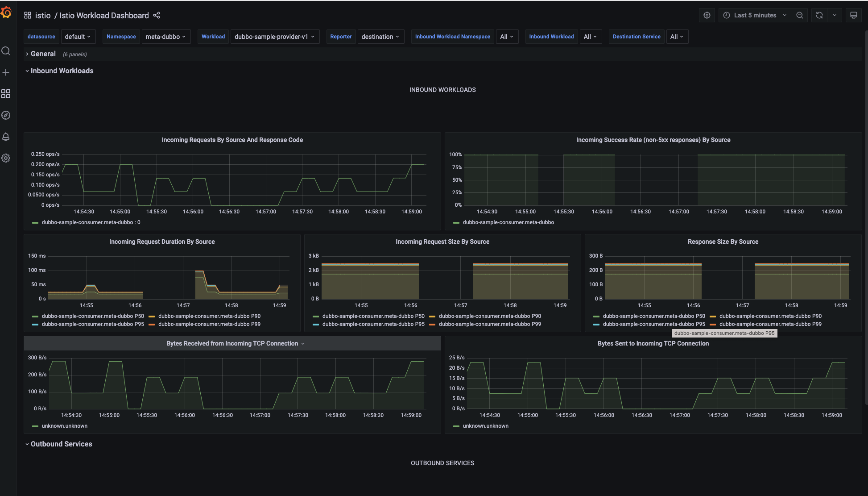Open refresh interval dropdown arrow
Screen dimensions: 868x496
tap(835, 15)
